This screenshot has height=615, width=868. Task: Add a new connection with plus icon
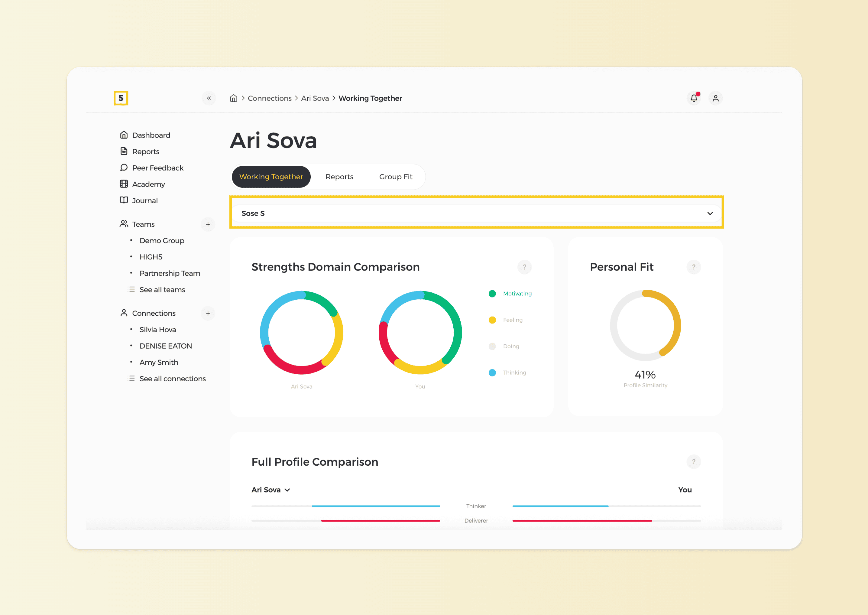coord(207,313)
